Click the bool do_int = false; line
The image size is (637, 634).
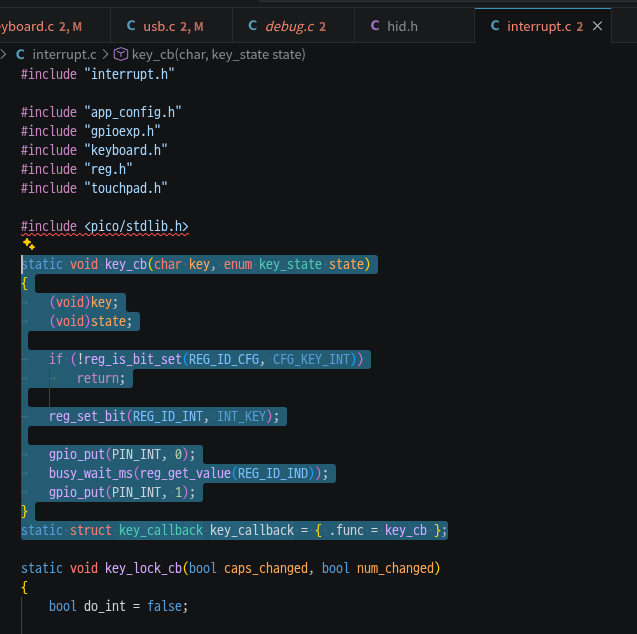(119, 606)
